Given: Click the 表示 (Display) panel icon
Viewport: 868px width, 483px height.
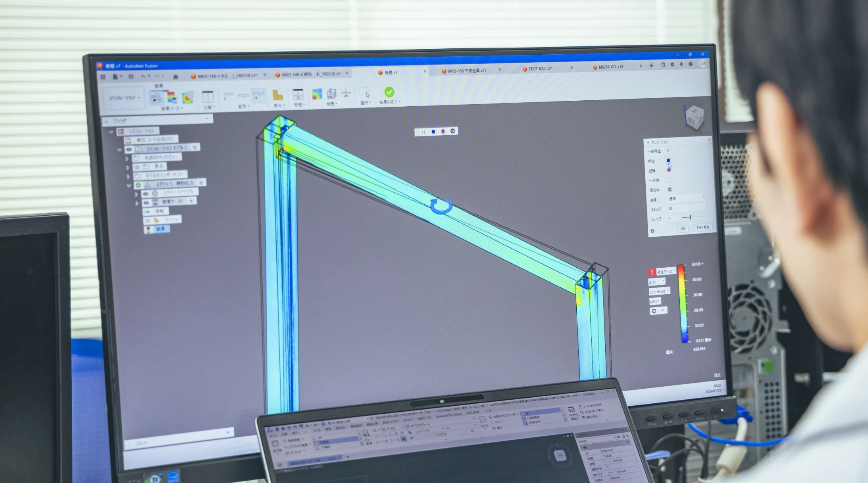Looking at the screenshot, I should [277, 94].
